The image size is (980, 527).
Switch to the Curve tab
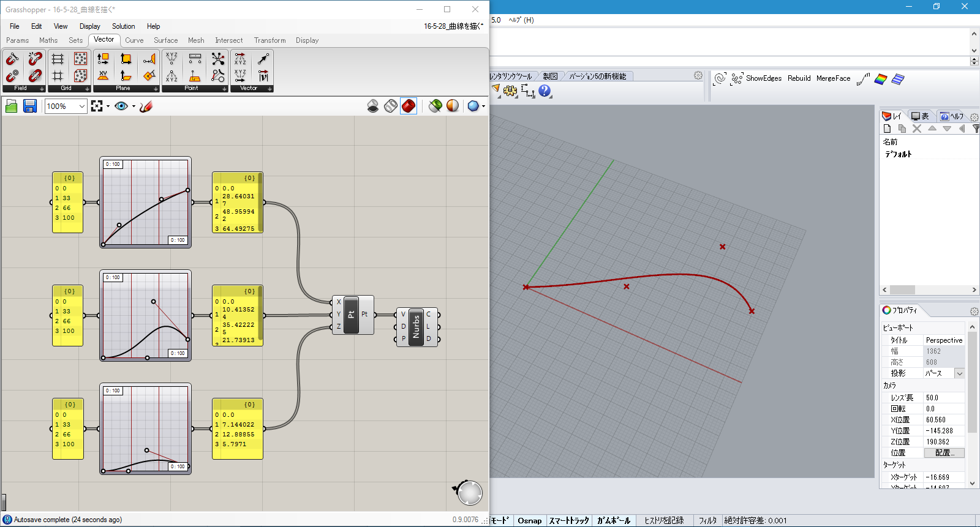click(134, 40)
